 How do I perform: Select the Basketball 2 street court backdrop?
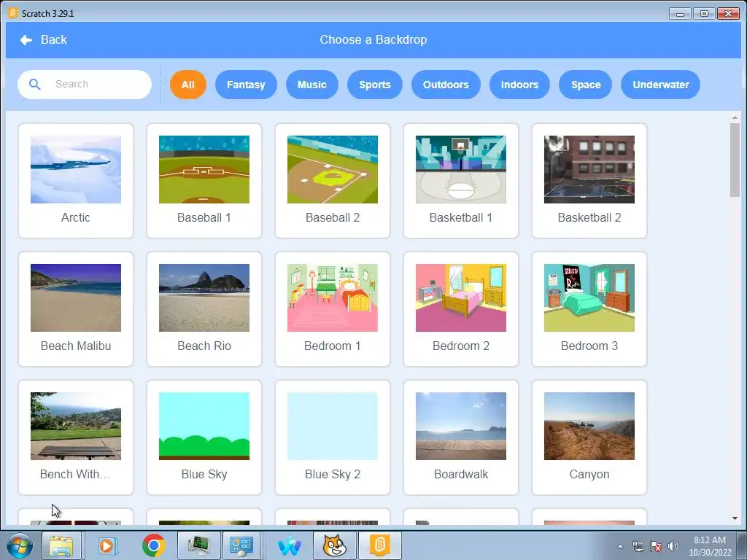point(589,169)
